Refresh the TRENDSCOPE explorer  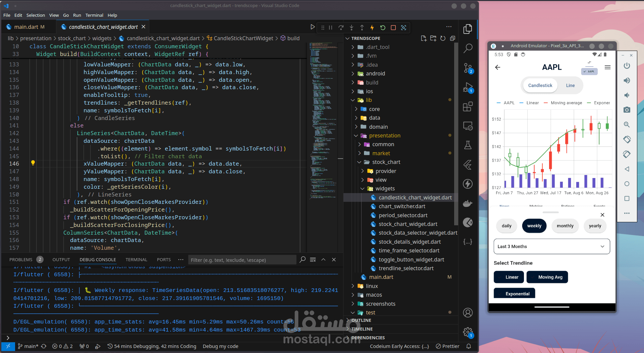pyautogui.click(x=443, y=38)
